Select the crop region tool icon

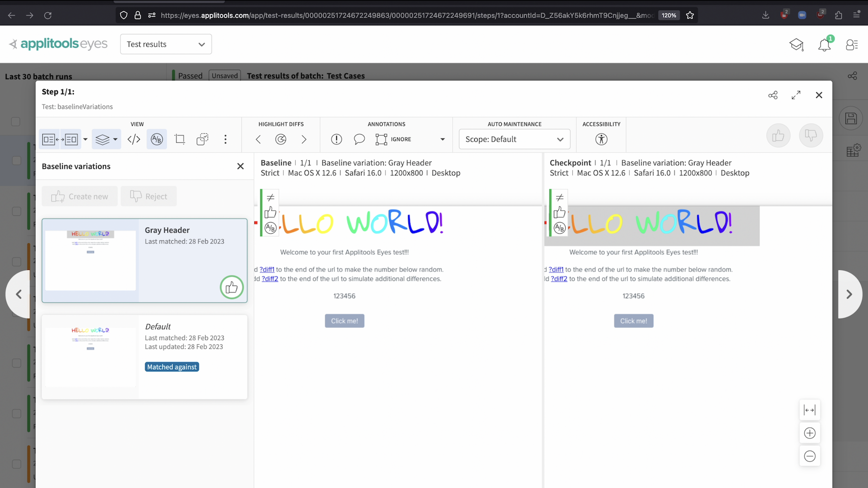[180, 139]
